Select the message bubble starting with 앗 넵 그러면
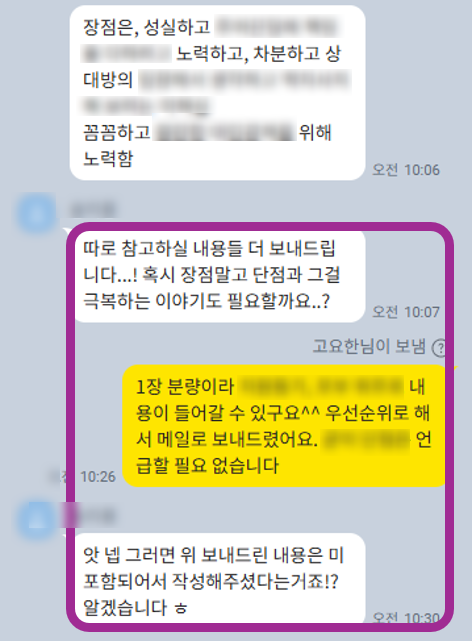Viewport: 472px width, 641px height. point(220,578)
